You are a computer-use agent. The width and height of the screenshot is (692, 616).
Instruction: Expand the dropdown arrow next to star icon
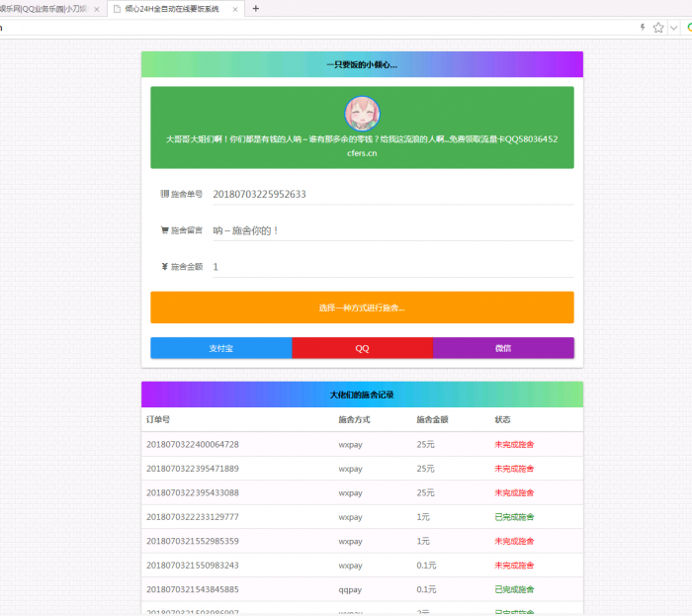(673, 28)
